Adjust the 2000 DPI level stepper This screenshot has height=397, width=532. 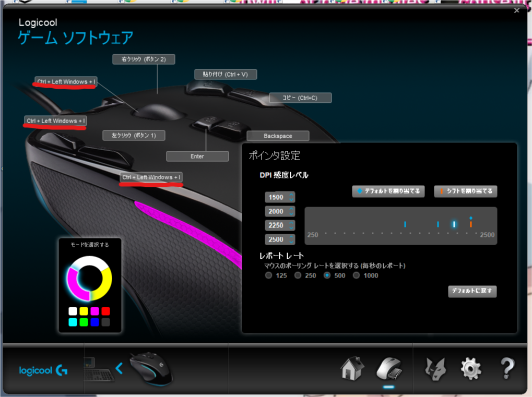291,212
